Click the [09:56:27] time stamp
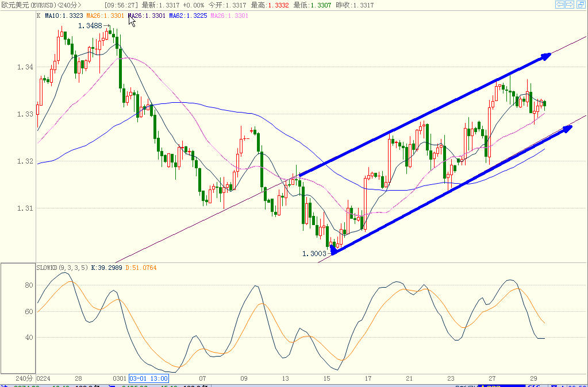The height and width of the screenshot is (387, 588). click(121, 5)
